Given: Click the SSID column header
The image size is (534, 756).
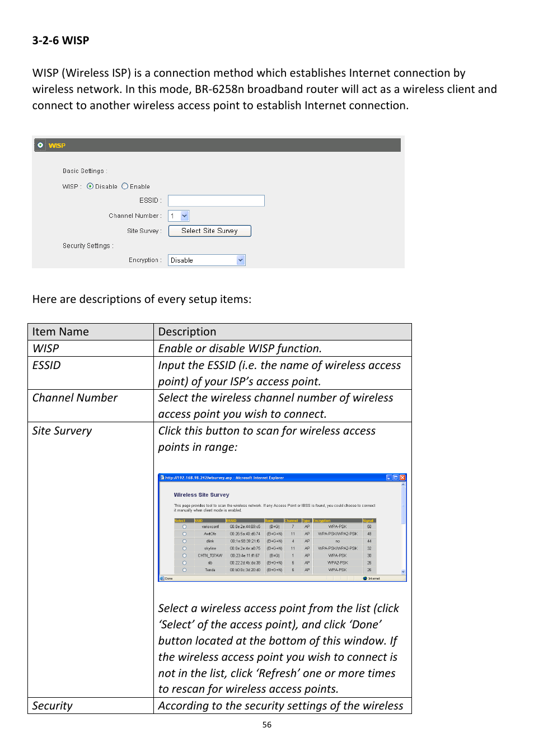Looking at the screenshot, I should (209, 521).
